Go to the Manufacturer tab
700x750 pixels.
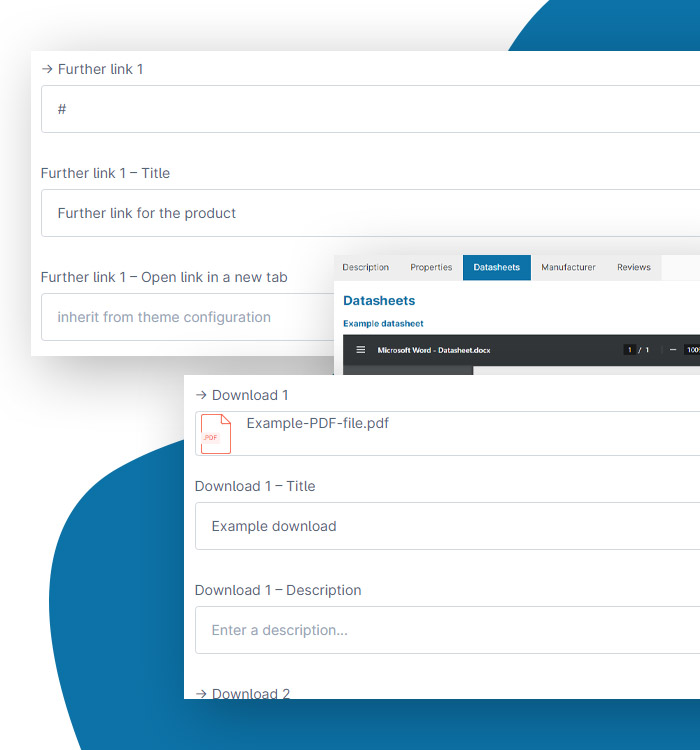568,267
